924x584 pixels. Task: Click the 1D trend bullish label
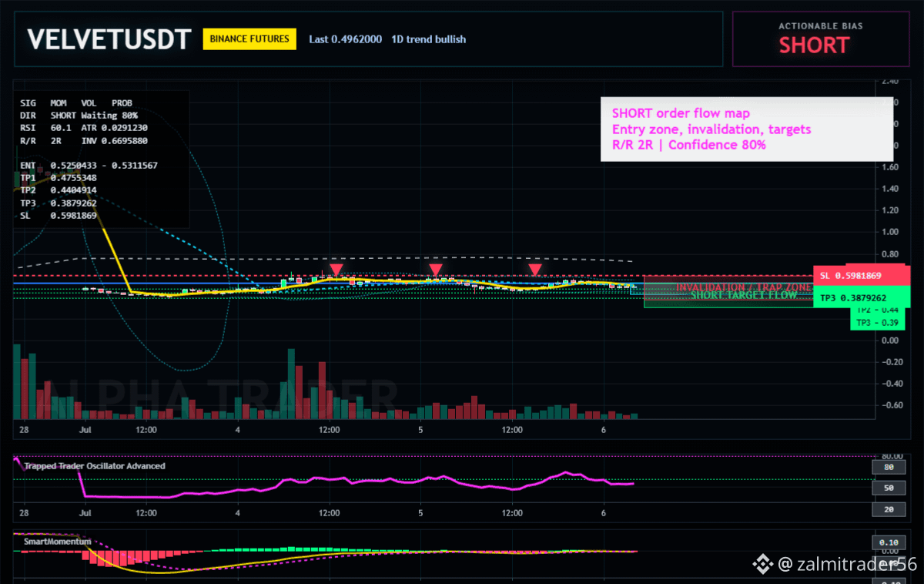pyautogui.click(x=428, y=39)
